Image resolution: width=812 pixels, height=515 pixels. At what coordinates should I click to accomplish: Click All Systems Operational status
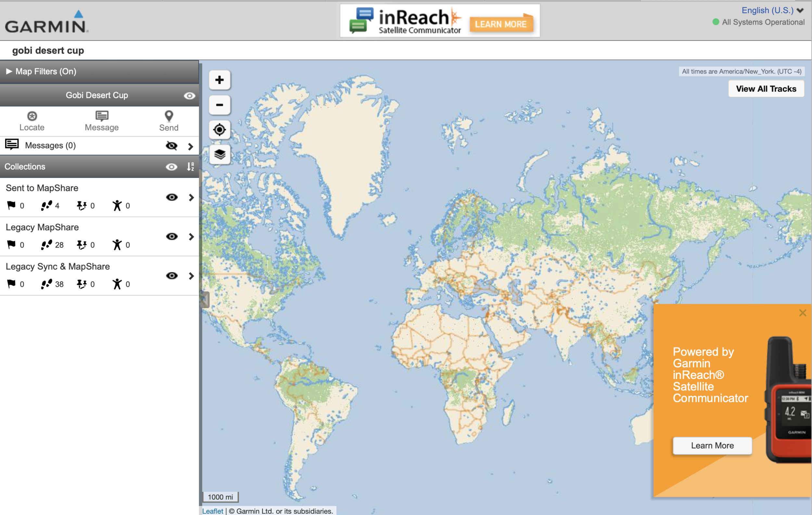(759, 22)
